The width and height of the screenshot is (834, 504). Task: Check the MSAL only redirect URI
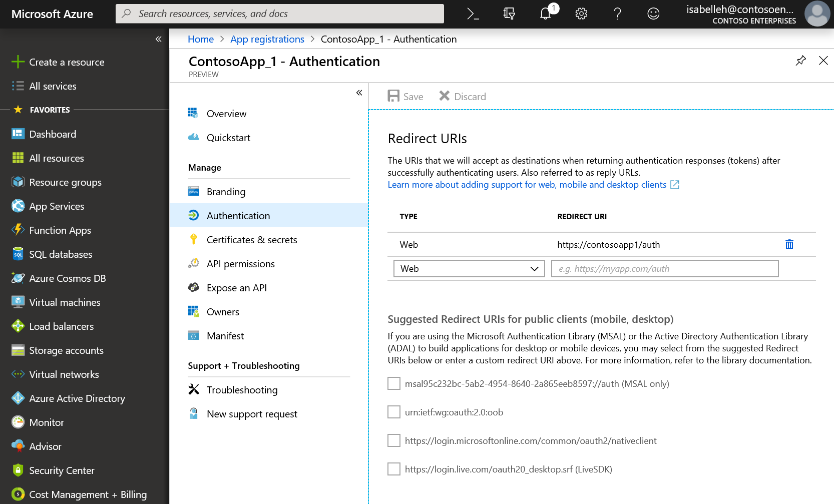point(394,383)
